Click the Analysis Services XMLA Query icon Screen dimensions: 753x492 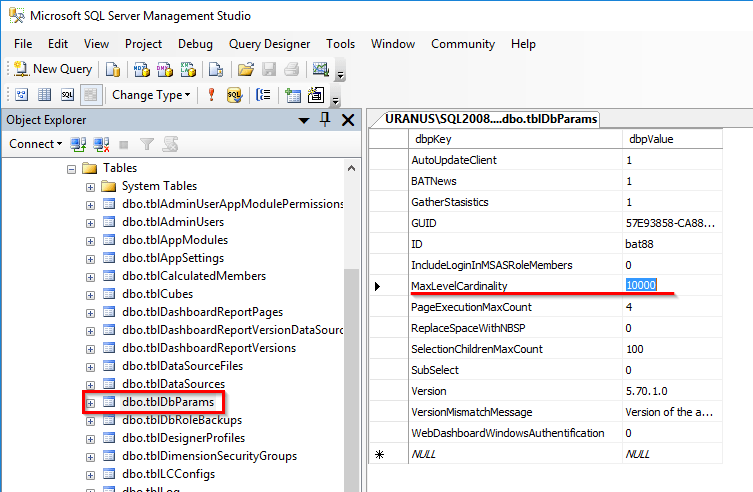pyautogui.click(x=188, y=70)
